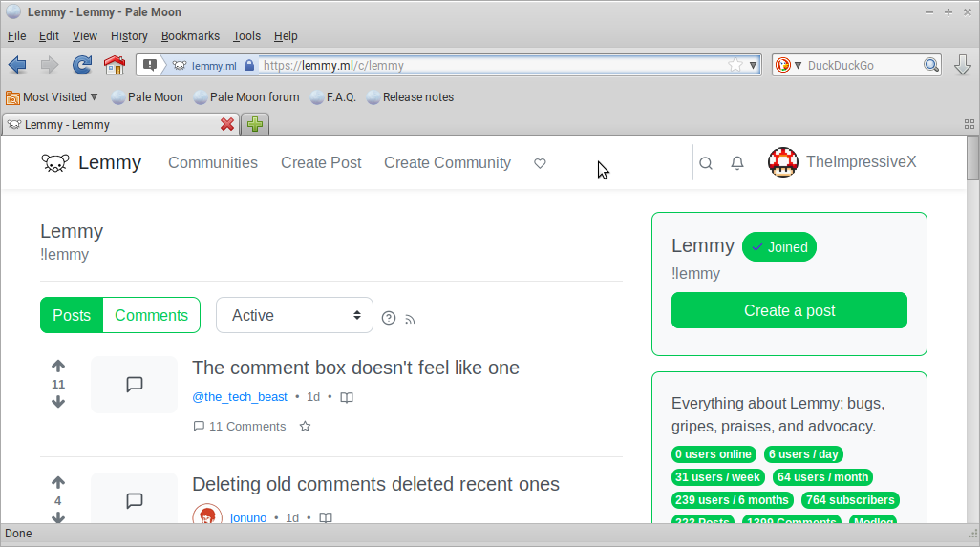Bookmark this page with the star icon
Viewport: 980px width, 547px height.
click(735, 65)
